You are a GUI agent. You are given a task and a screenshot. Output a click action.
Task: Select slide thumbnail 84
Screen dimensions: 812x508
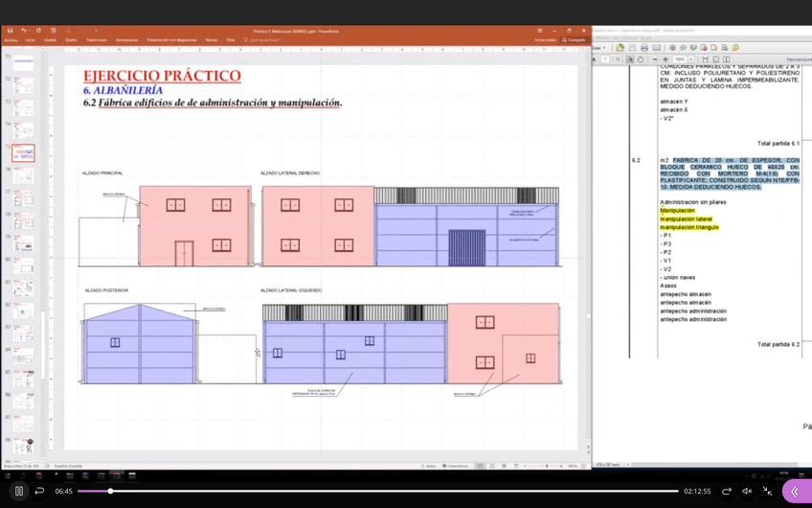23,357
